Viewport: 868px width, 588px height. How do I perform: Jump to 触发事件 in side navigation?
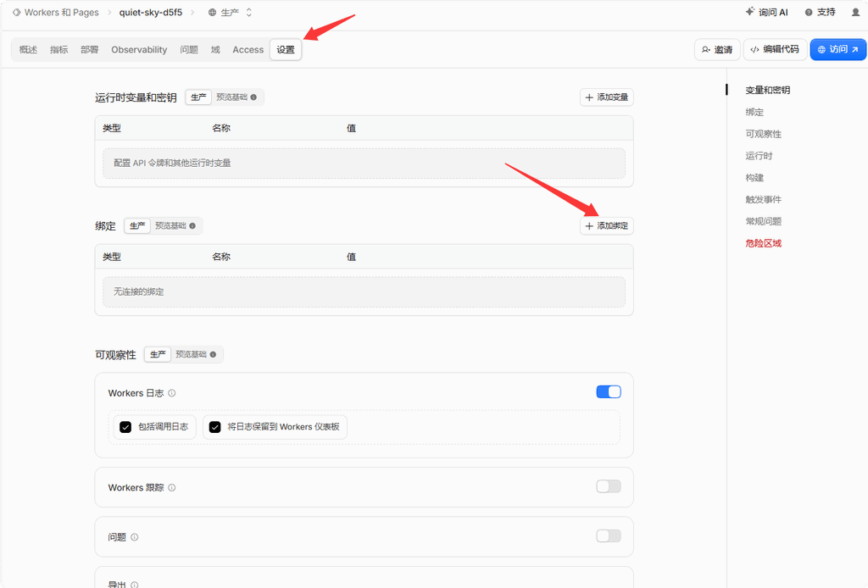764,200
